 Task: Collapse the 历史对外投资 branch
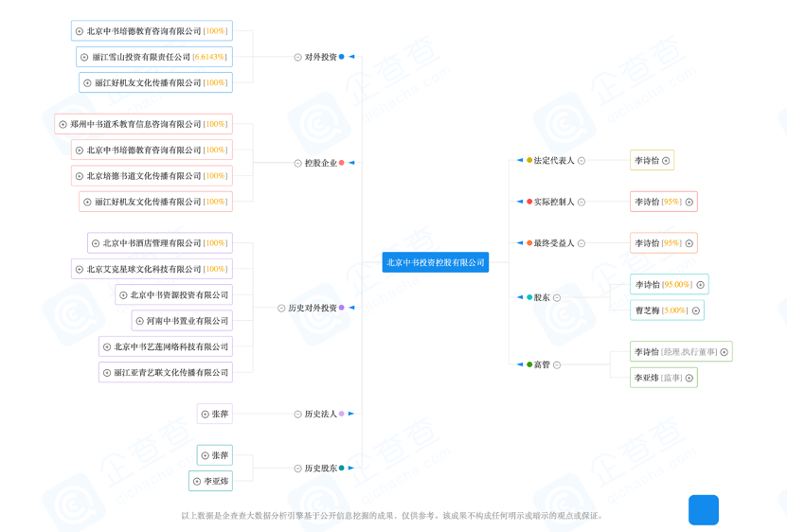(x=281, y=308)
